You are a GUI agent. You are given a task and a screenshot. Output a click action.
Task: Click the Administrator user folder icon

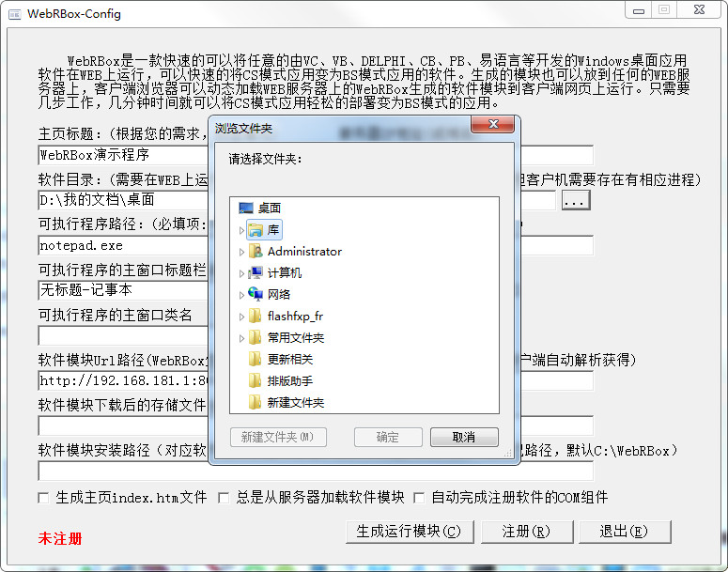click(256, 251)
